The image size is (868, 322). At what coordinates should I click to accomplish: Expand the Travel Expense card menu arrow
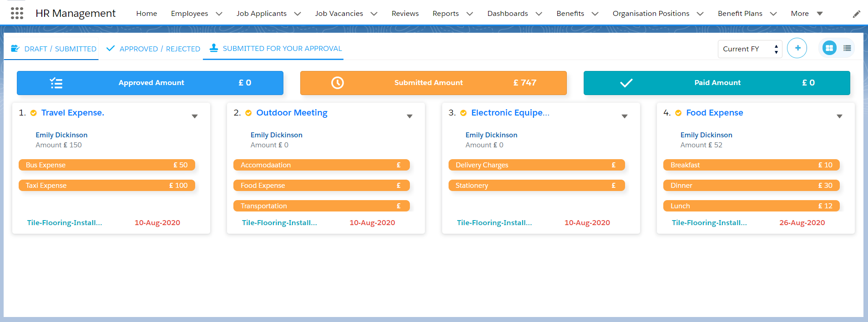(x=195, y=116)
